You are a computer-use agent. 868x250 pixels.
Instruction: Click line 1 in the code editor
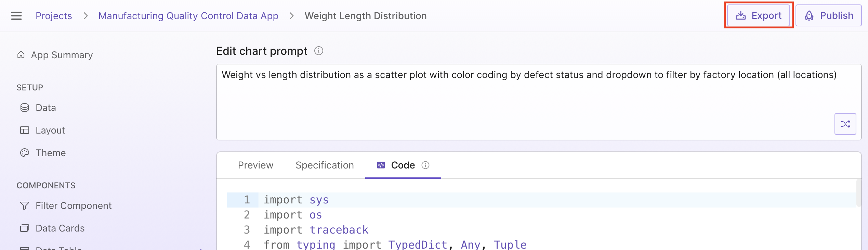(410, 200)
